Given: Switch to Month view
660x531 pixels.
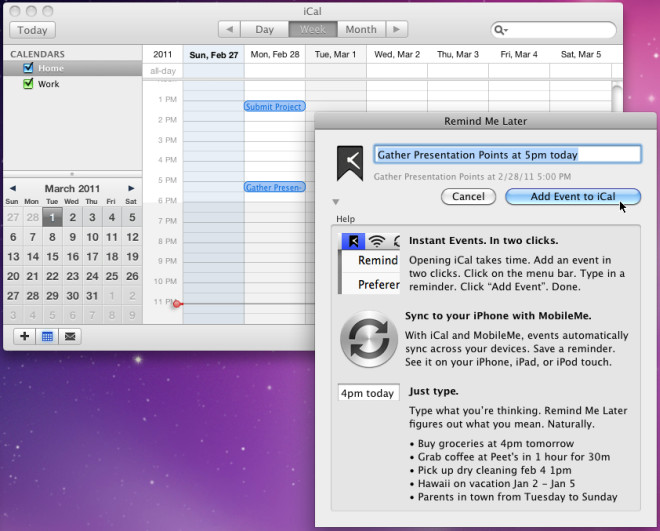Looking at the screenshot, I should click(361, 30).
